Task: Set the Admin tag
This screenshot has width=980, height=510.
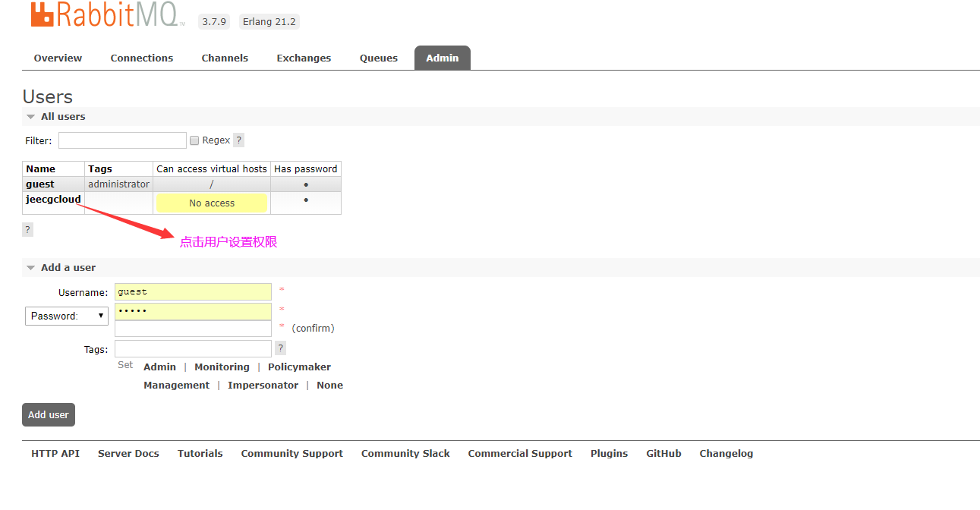Action: pos(159,367)
